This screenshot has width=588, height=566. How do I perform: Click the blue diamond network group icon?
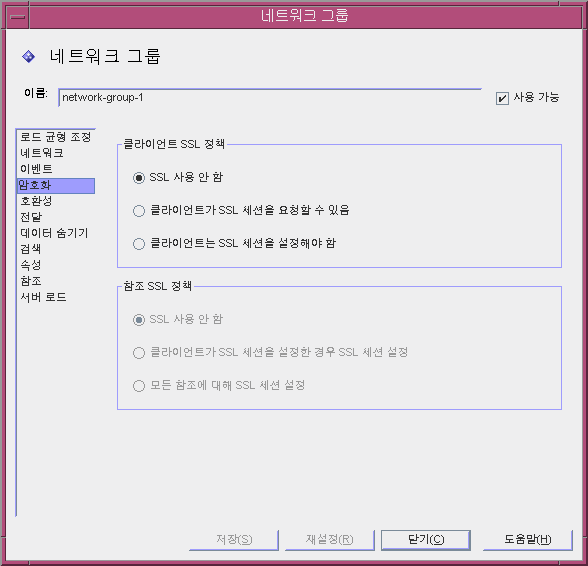28,57
